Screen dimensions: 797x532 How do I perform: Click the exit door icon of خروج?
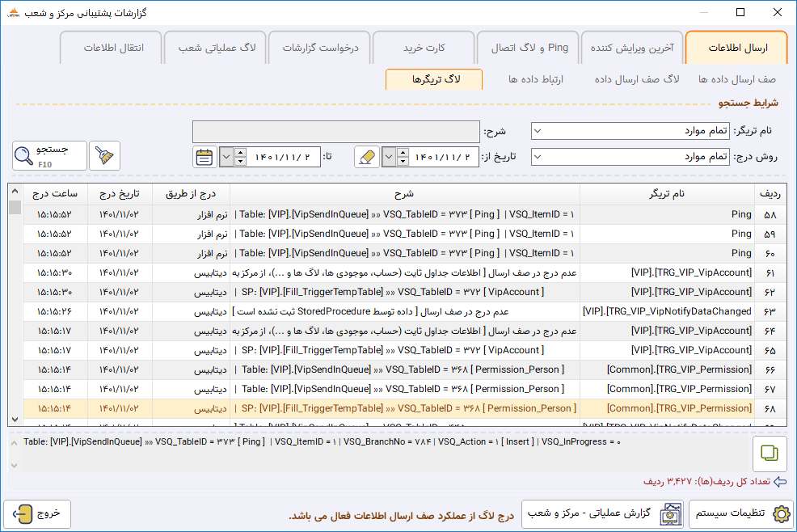tap(23, 514)
